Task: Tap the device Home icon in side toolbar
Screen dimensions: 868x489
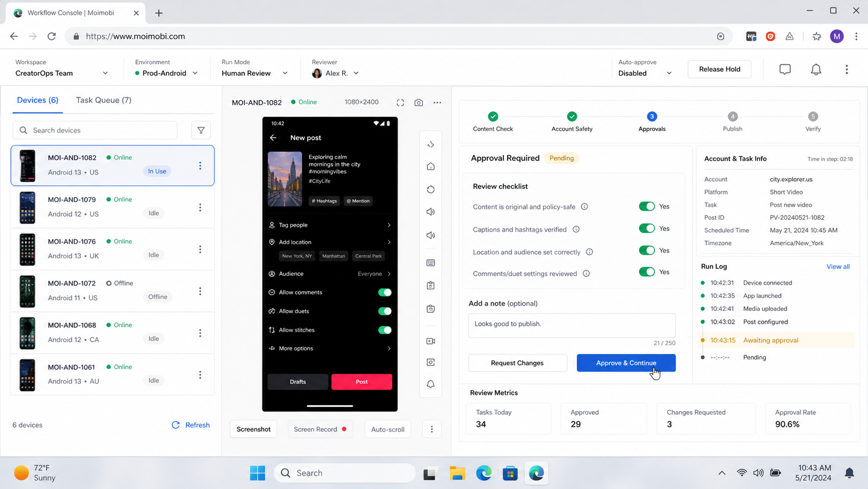Action: [x=430, y=166]
